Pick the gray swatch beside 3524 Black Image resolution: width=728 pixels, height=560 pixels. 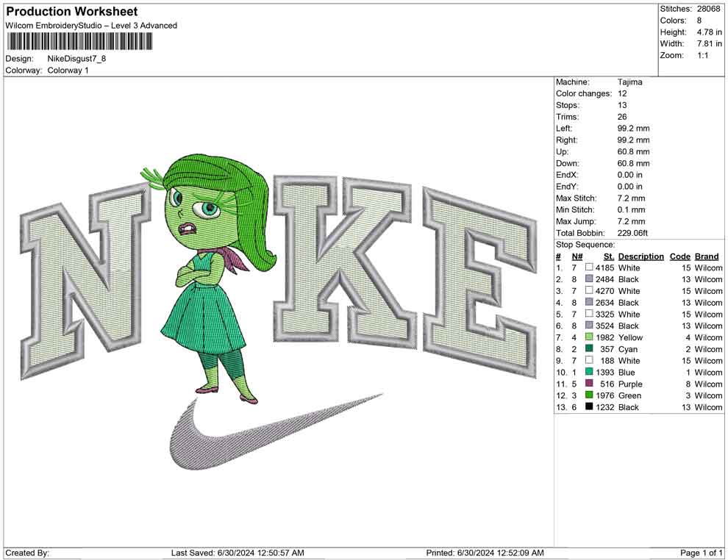(x=589, y=325)
